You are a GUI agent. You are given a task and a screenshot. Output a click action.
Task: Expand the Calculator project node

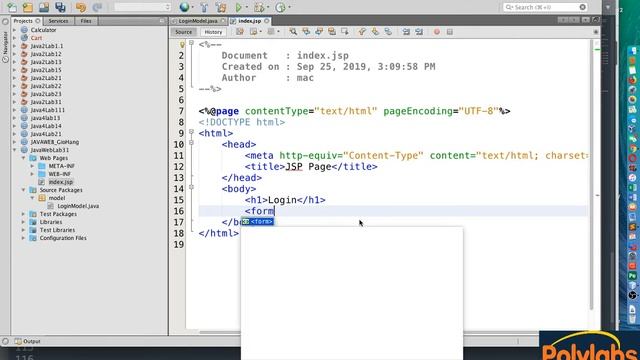pos(15,30)
